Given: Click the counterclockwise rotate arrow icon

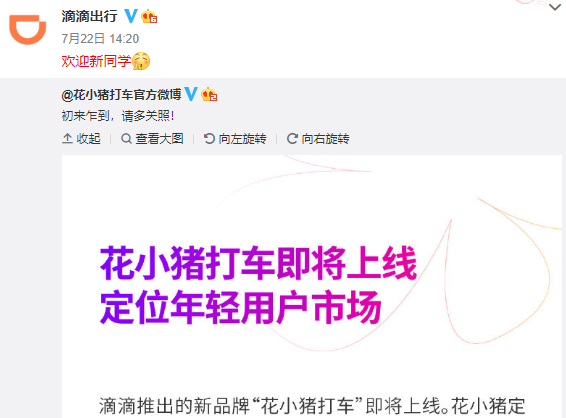Looking at the screenshot, I should click(x=209, y=139).
